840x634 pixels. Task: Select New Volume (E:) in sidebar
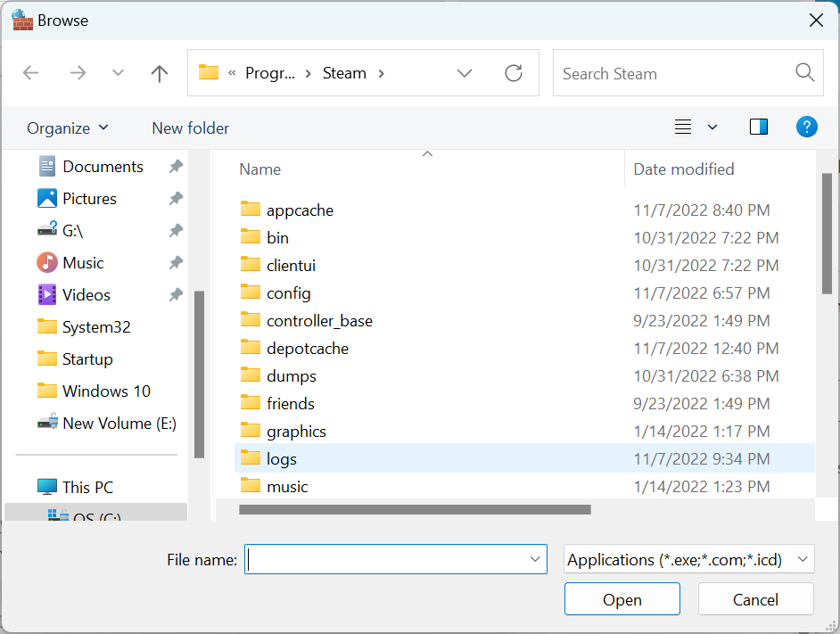tap(107, 424)
